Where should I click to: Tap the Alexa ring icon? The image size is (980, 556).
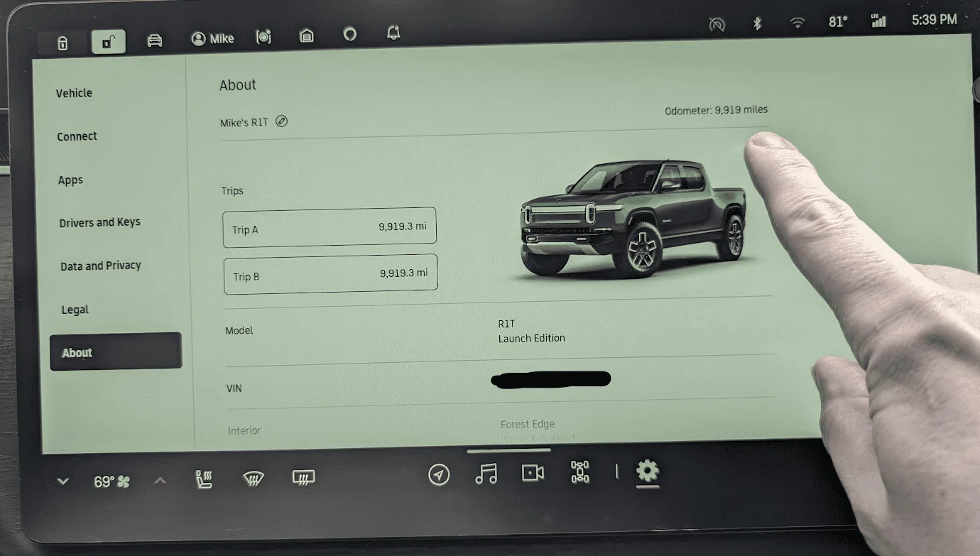click(349, 33)
